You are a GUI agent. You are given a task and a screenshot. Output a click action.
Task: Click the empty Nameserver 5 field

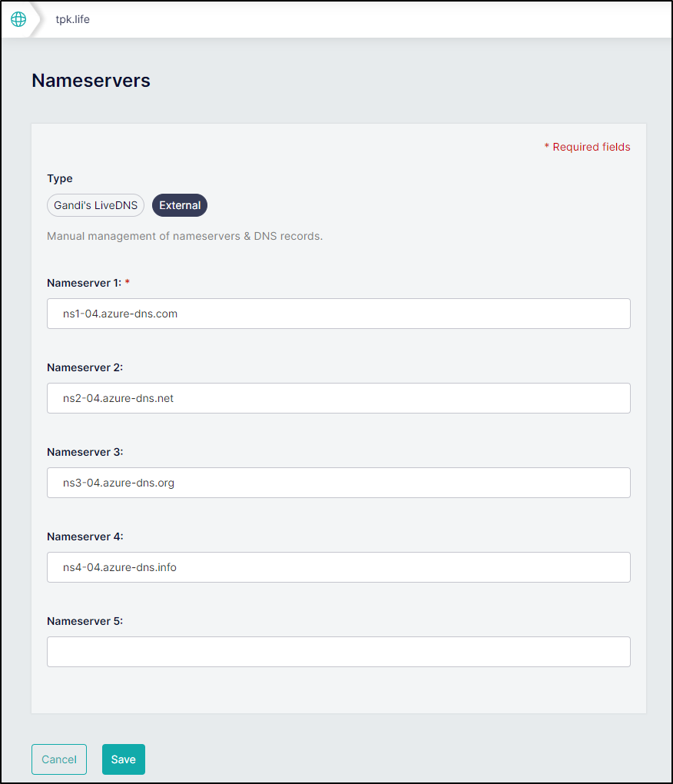(339, 652)
